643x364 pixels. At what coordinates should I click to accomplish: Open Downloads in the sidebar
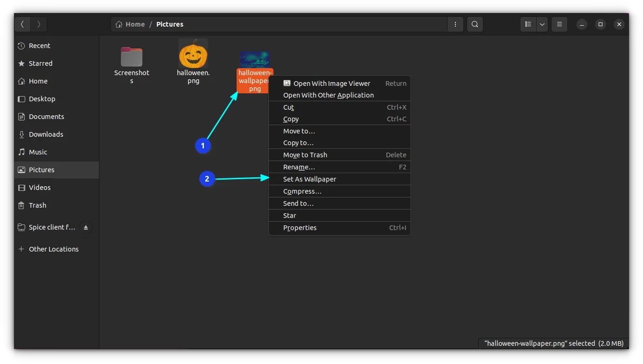point(46,134)
